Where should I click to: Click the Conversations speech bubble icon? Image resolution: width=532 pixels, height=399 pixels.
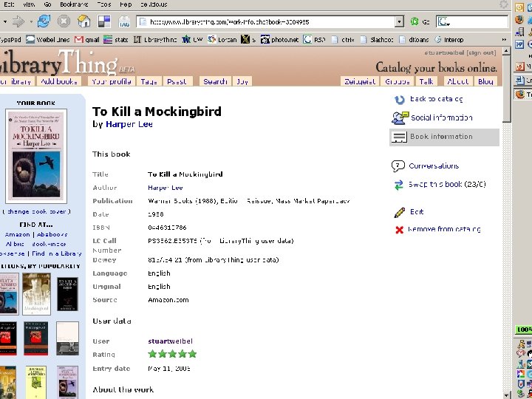pos(398,166)
